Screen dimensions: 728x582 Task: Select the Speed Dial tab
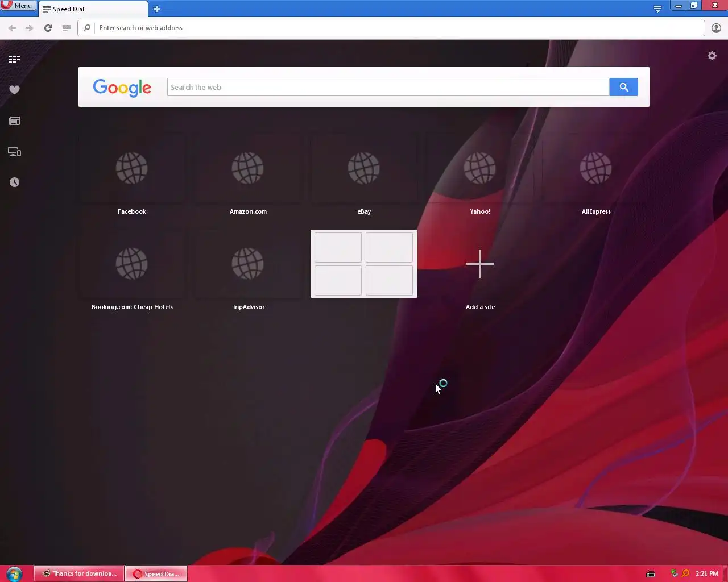pyautogui.click(x=93, y=9)
